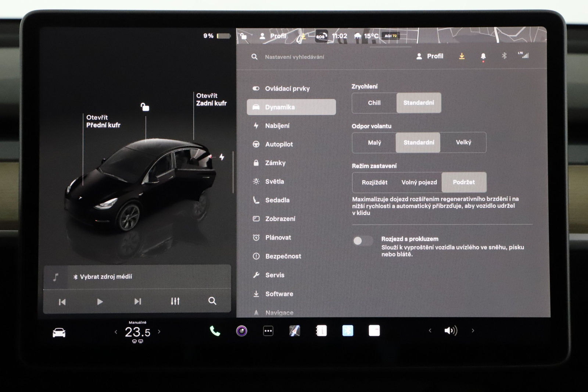The width and height of the screenshot is (588, 392).
Task: Tap the Bluetooth icon in settings header
Action: click(504, 56)
